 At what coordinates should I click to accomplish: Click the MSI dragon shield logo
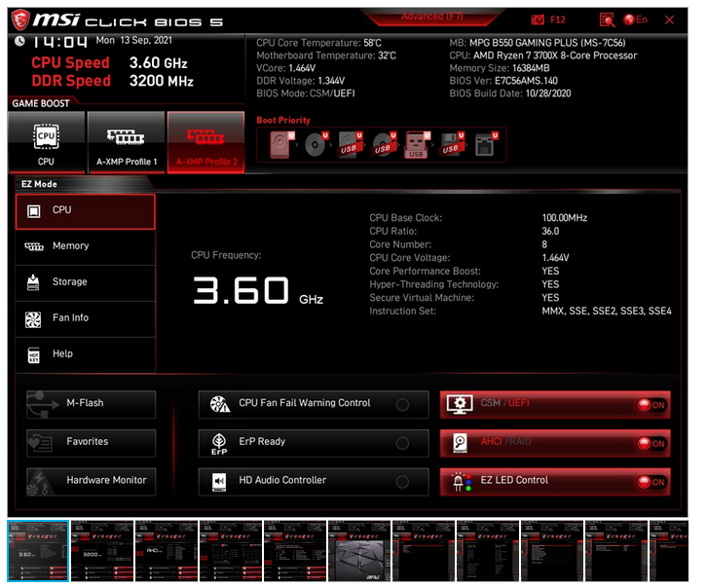coord(20,20)
